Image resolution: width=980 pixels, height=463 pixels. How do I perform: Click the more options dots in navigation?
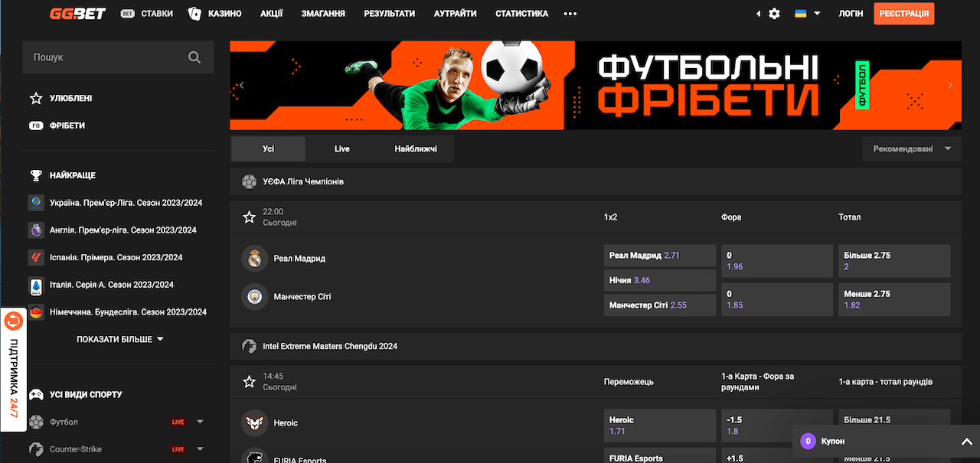[x=570, y=14]
